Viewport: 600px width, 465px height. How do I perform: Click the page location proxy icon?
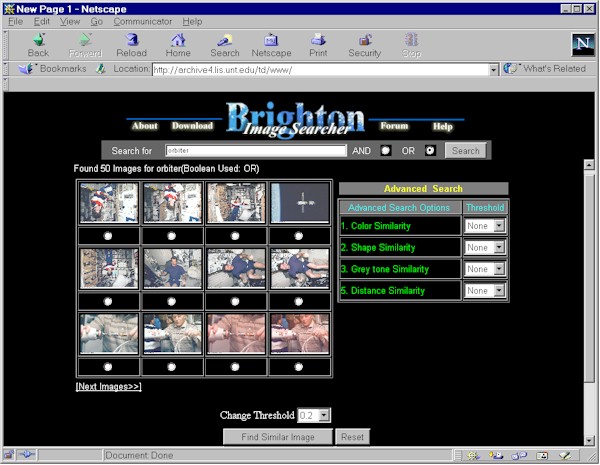click(x=100, y=69)
